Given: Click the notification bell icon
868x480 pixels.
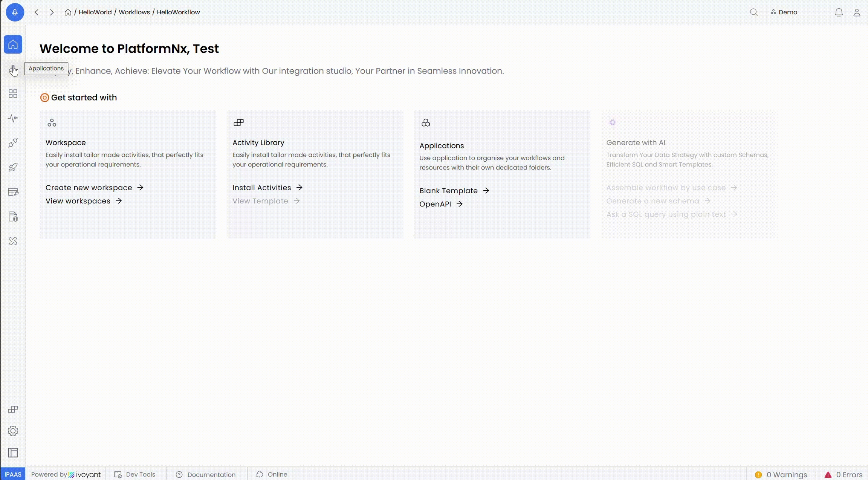Looking at the screenshot, I should [839, 12].
